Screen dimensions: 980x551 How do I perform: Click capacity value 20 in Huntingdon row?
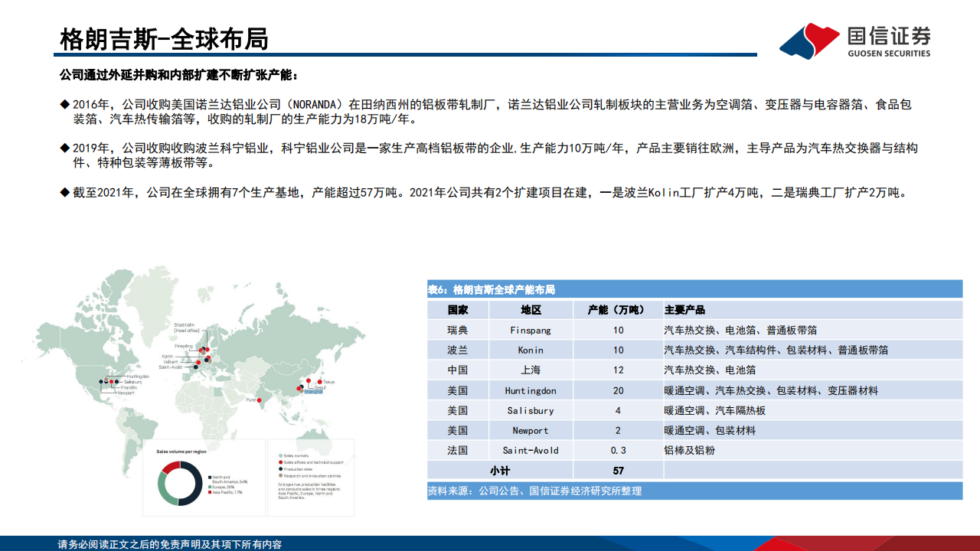[619, 390]
